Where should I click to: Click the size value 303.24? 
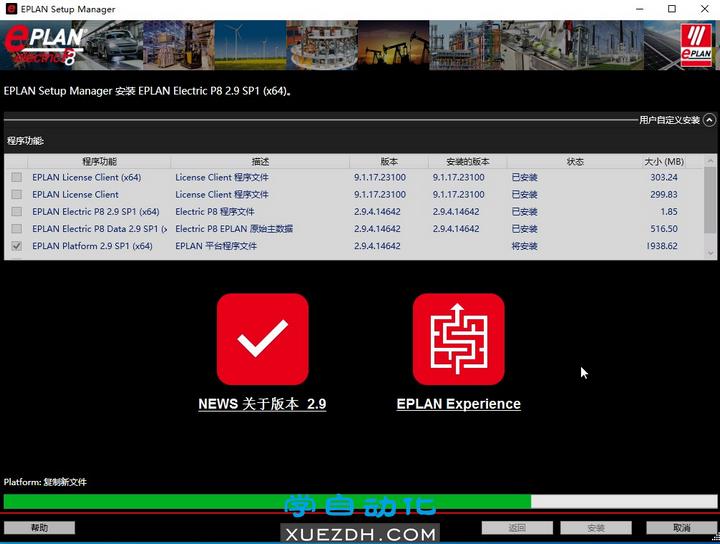tap(664, 177)
